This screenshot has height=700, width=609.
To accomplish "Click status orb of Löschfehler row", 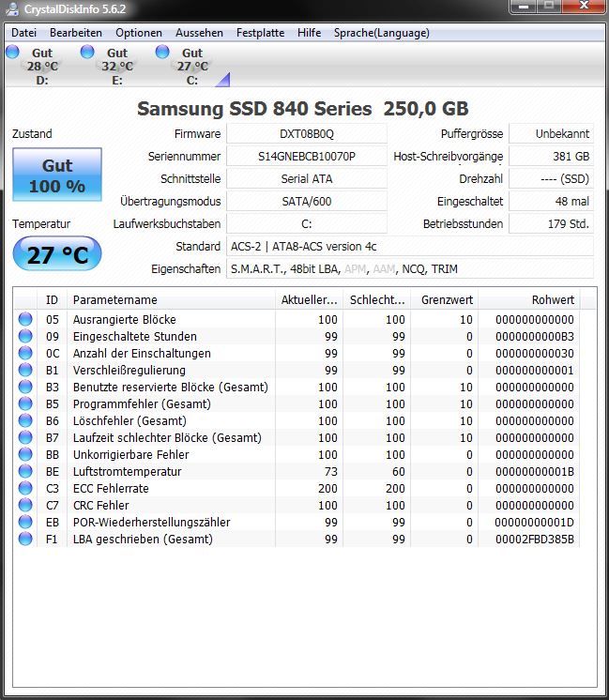I will 25,420.
